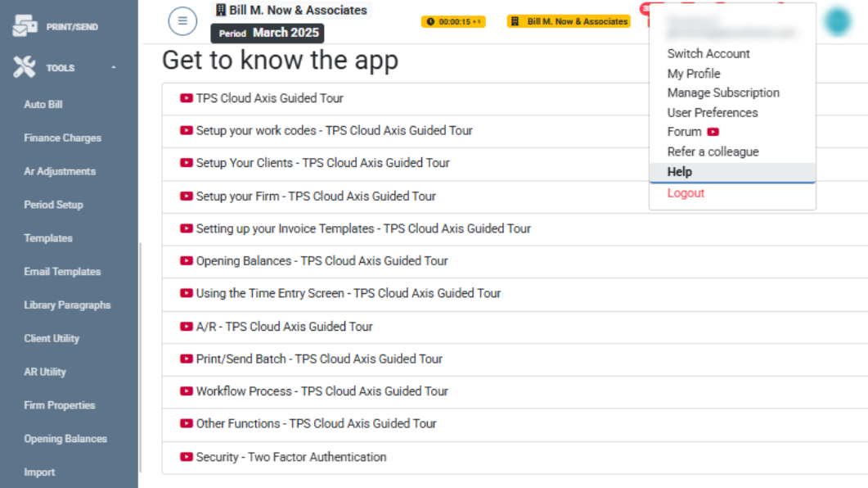The width and height of the screenshot is (868, 488).
Task: Click video icon for Opening Balances tour
Action: click(186, 260)
